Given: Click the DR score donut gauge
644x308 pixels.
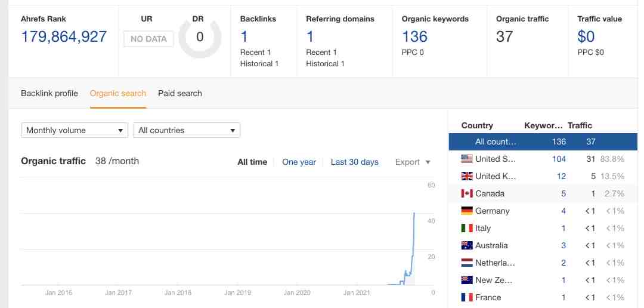Looking at the screenshot, I should [200, 38].
